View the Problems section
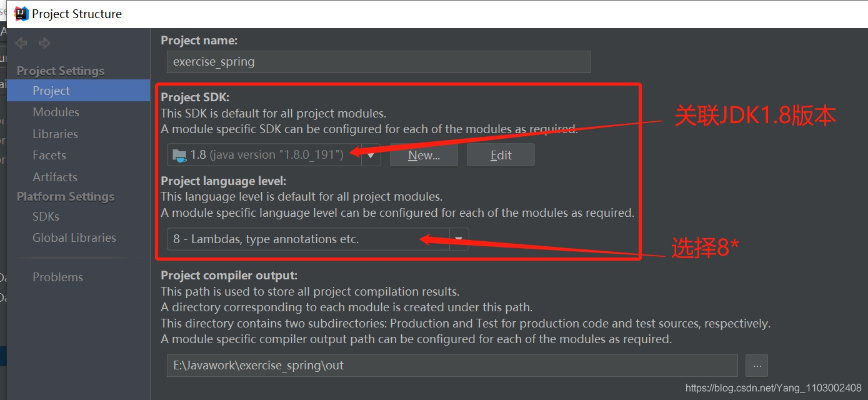This screenshot has height=400, width=868. point(57,276)
